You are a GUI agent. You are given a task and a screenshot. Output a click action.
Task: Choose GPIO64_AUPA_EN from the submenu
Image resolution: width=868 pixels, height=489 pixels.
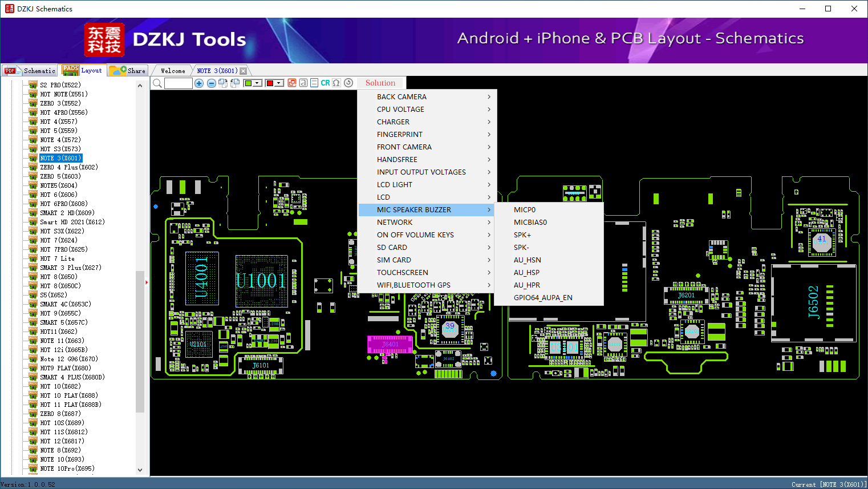coord(549,298)
